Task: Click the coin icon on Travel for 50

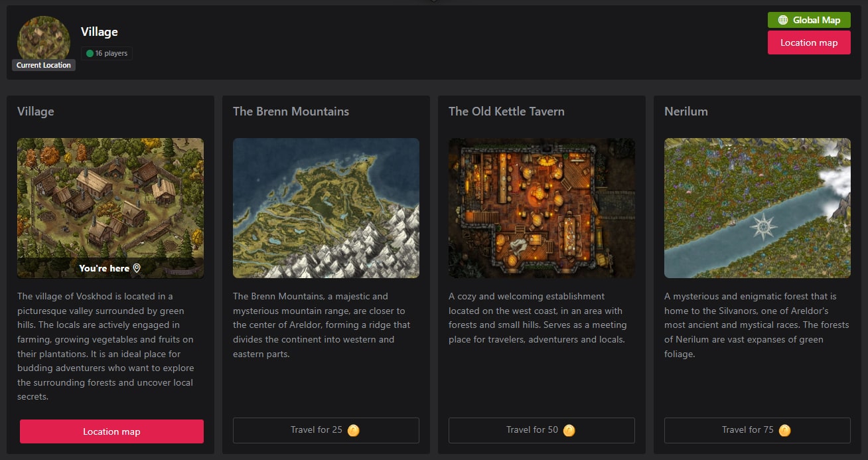Action: pos(569,430)
